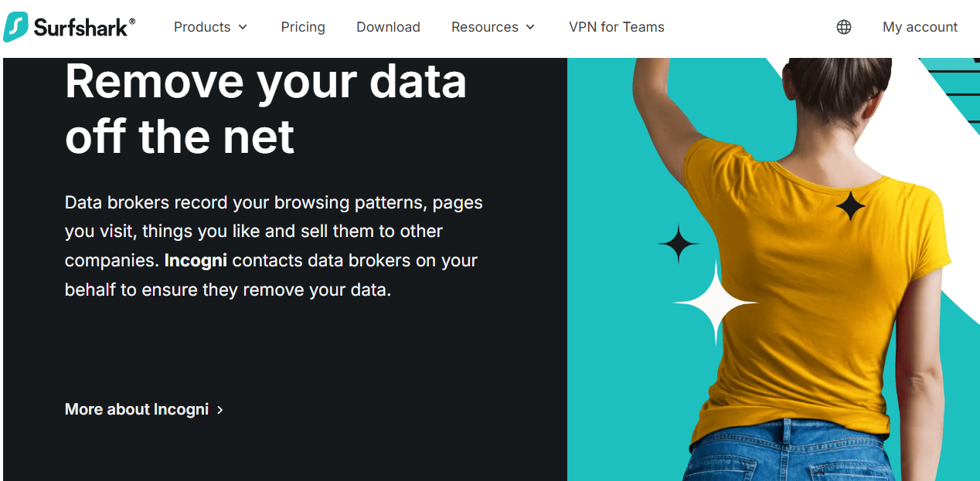Open the Products dropdown menu

(202, 27)
